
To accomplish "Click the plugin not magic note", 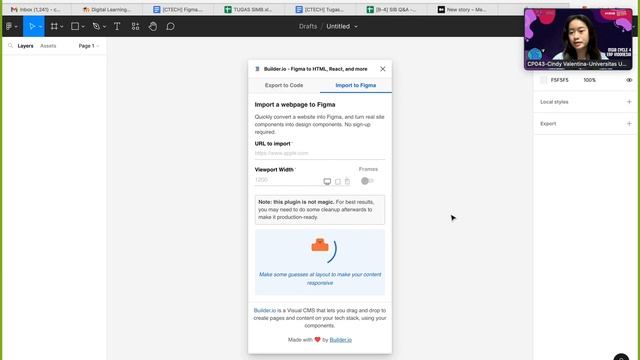I will (320, 210).
